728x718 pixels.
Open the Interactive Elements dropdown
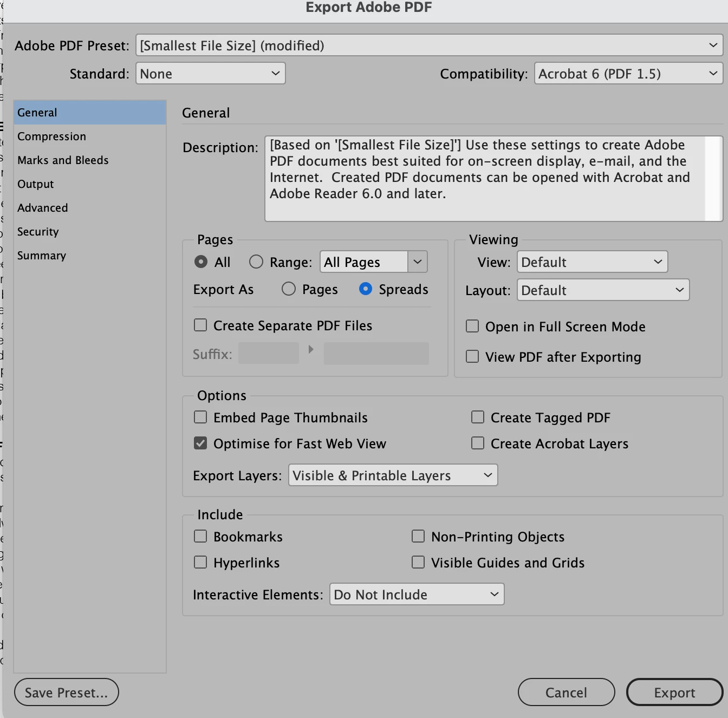[x=417, y=595]
